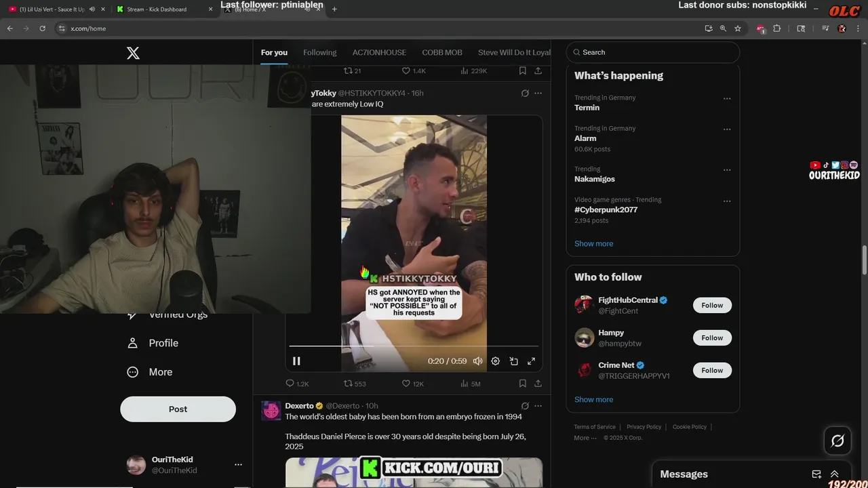Click the x.com/home address bar
This screenshot has width=868, height=488.
[380, 28]
